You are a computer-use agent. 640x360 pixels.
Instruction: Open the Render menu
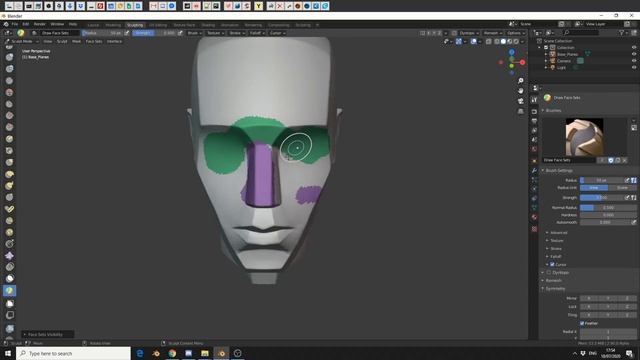[39, 24]
